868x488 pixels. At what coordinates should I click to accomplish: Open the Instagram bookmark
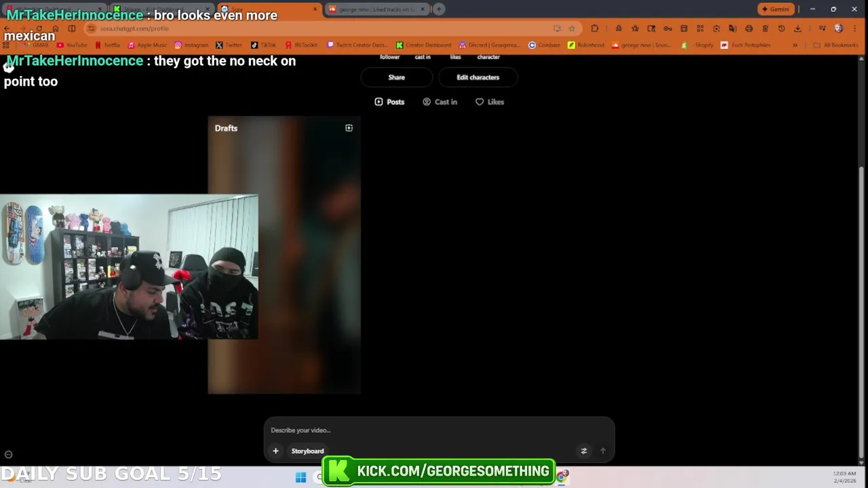click(191, 45)
